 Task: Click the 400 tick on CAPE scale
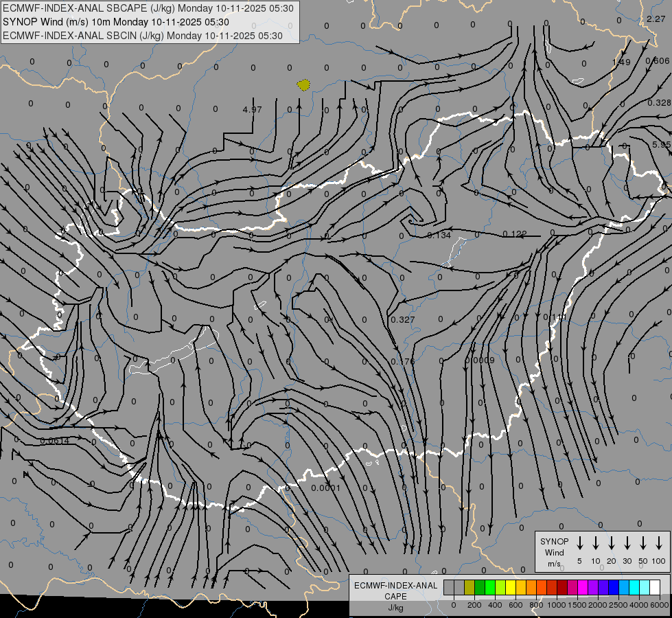(495, 605)
